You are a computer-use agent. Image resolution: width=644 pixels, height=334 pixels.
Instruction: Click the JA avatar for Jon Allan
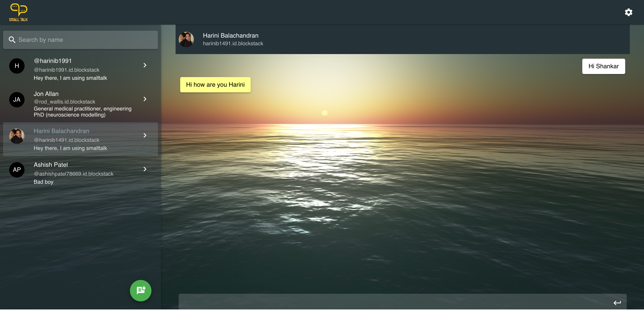coord(17,100)
